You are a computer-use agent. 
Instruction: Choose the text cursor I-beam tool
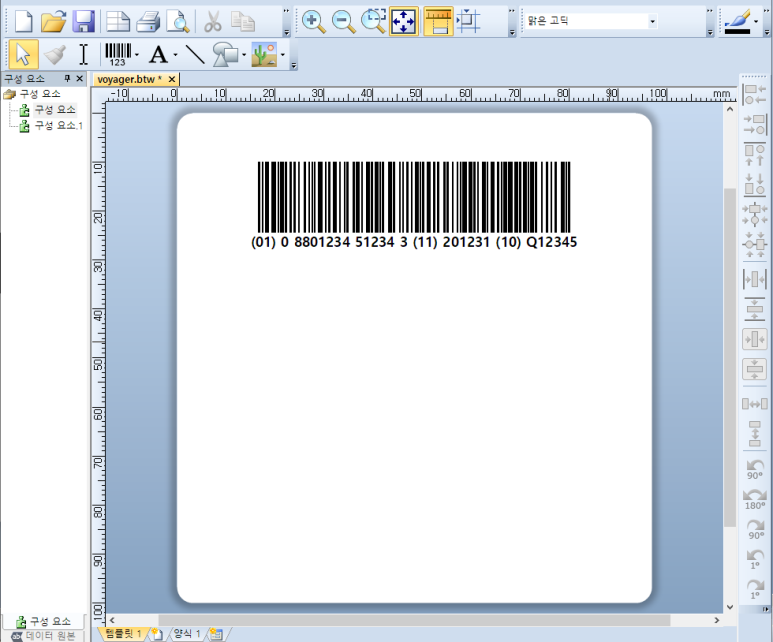pos(83,54)
